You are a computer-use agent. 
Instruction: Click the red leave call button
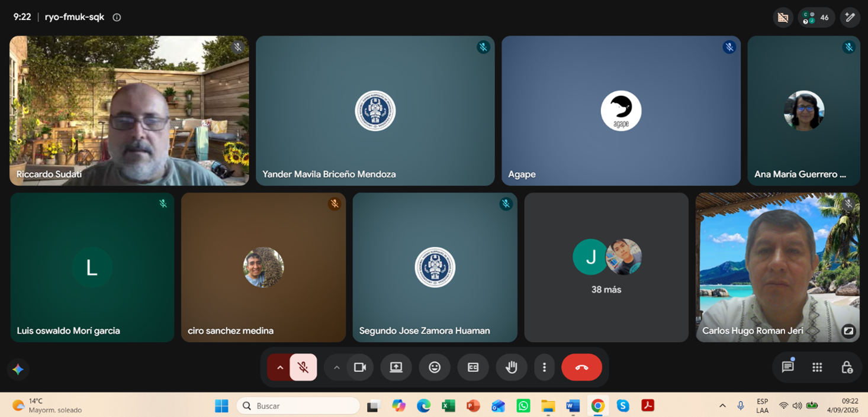tap(581, 367)
